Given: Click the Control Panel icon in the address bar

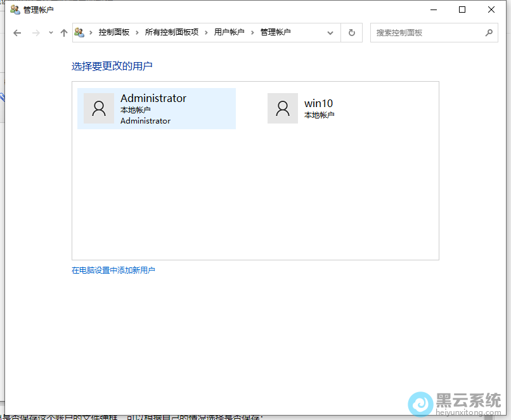Looking at the screenshot, I should coord(79,32).
